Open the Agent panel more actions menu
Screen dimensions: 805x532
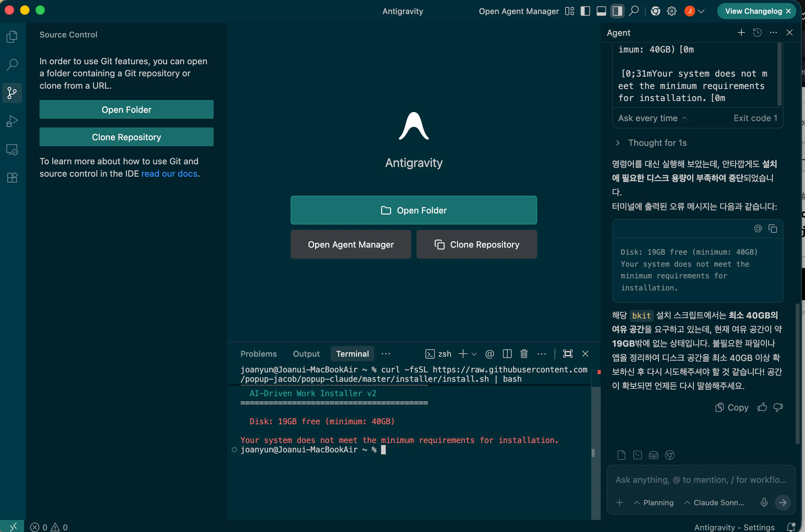774,32
